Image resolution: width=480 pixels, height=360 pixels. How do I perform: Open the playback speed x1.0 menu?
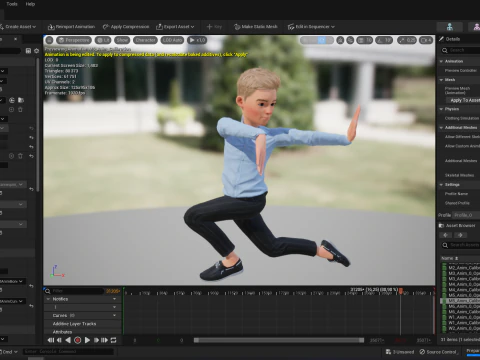pos(197,40)
